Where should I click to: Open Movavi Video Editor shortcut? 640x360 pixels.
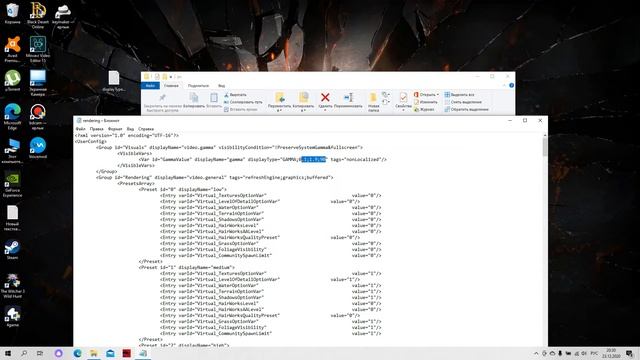tap(38, 49)
